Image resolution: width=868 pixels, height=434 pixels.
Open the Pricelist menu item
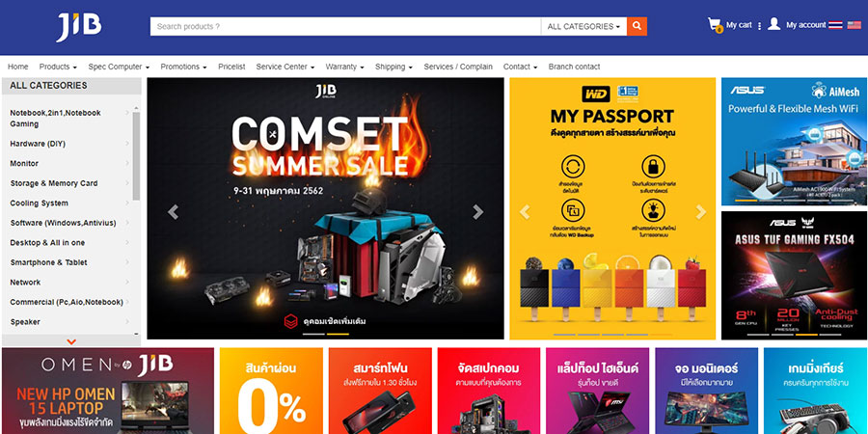click(x=231, y=67)
